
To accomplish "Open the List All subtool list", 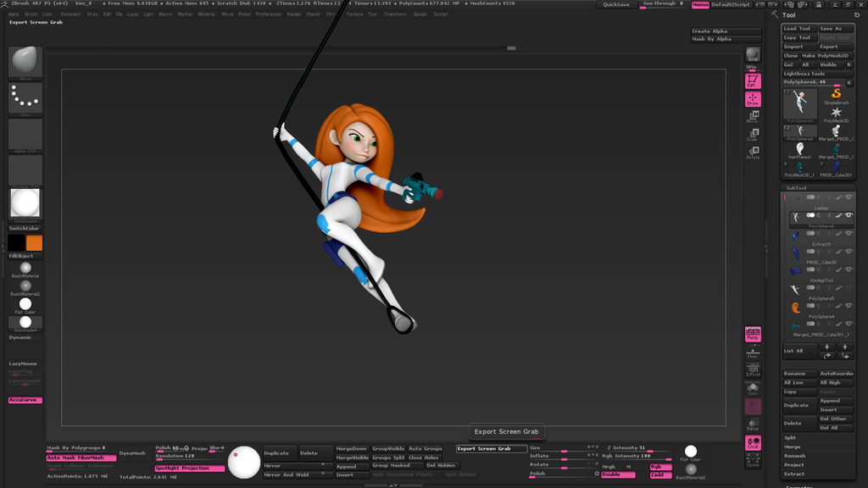I will coord(799,351).
